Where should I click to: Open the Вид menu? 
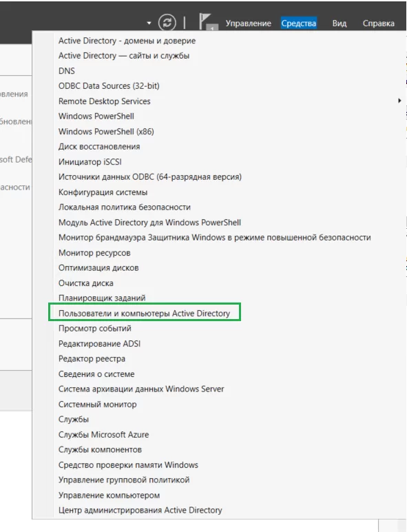click(339, 23)
